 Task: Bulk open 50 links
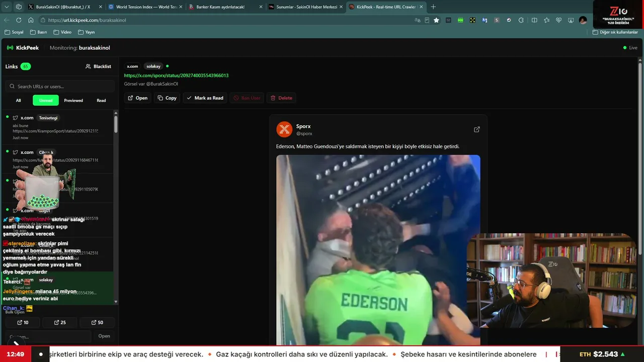[x=98, y=322]
